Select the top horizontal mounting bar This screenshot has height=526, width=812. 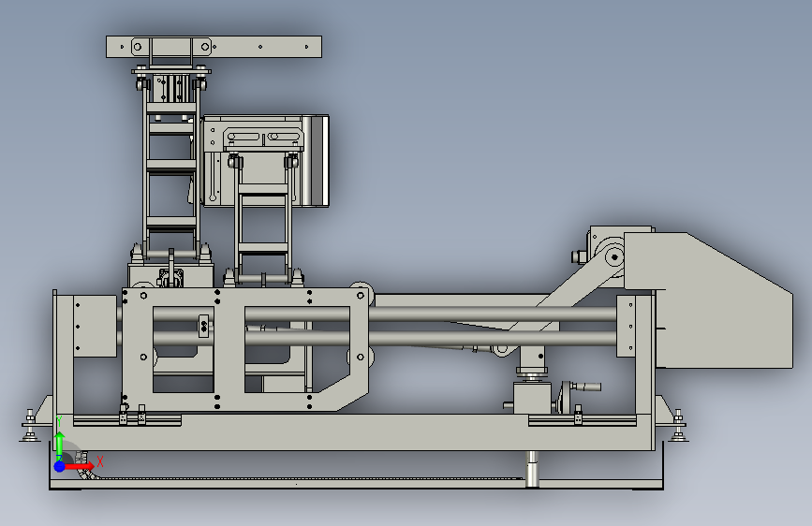[x=214, y=47]
